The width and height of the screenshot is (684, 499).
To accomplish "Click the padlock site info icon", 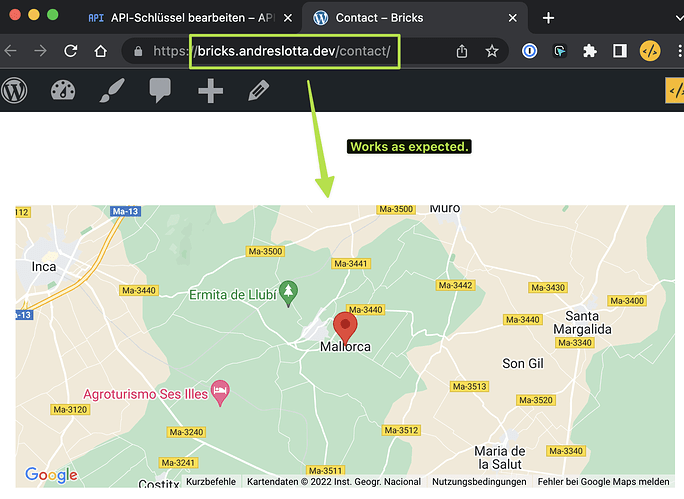I will pyautogui.click(x=138, y=51).
